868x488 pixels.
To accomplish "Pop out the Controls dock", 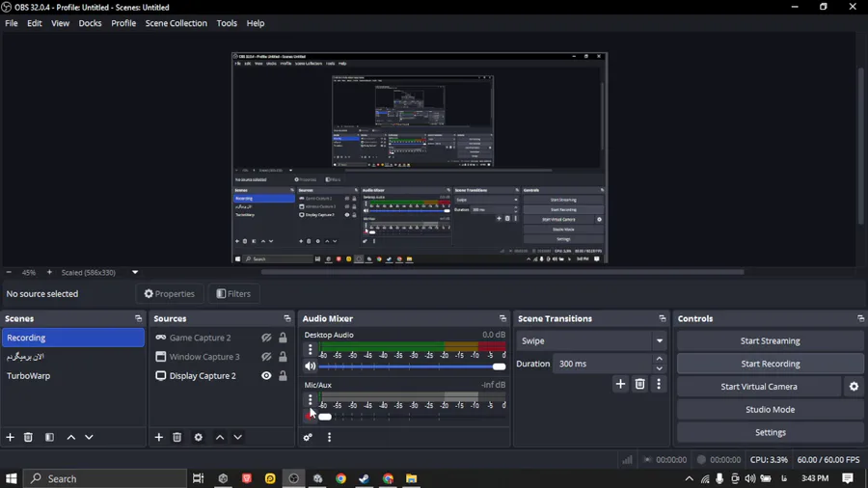I will tap(861, 318).
